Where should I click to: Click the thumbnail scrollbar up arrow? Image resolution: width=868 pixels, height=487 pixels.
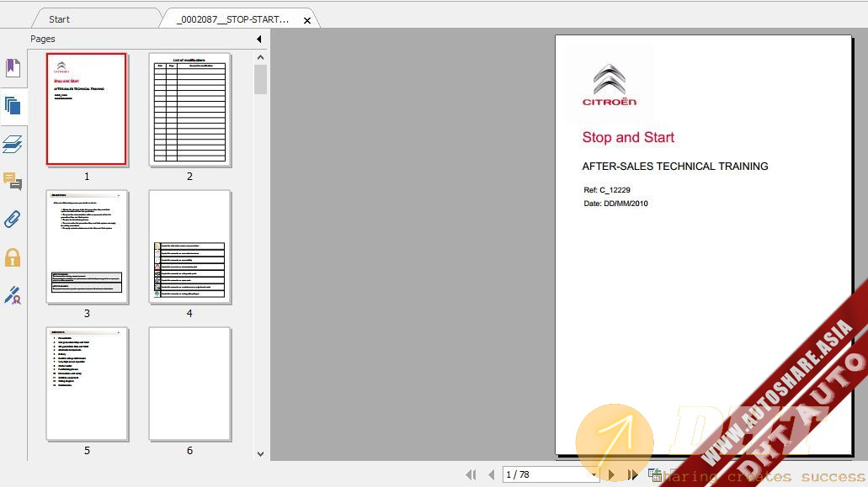click(x=261, y=57)
